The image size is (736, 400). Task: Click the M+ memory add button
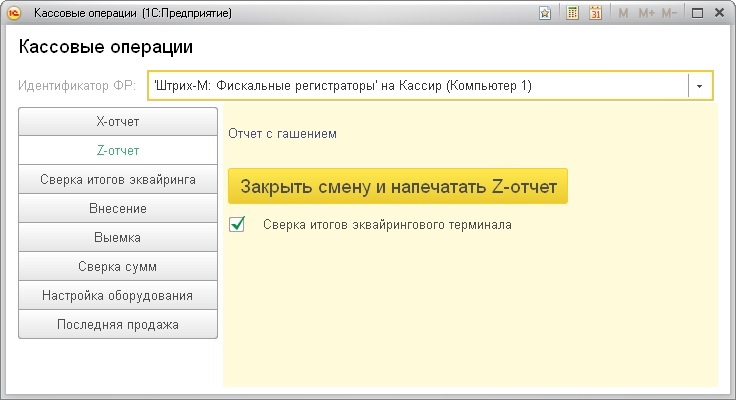645,13
